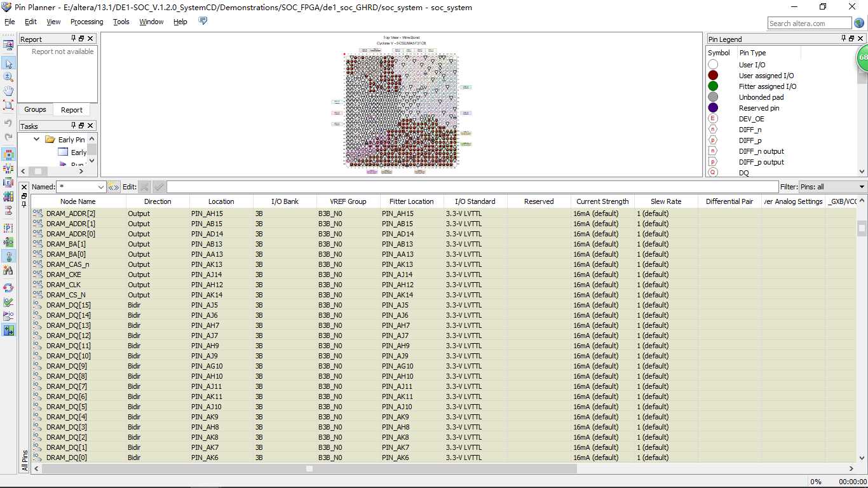Select PIN_AH12 location for DRAM_CLK
The image size is (868, 488).
point(207,285)
